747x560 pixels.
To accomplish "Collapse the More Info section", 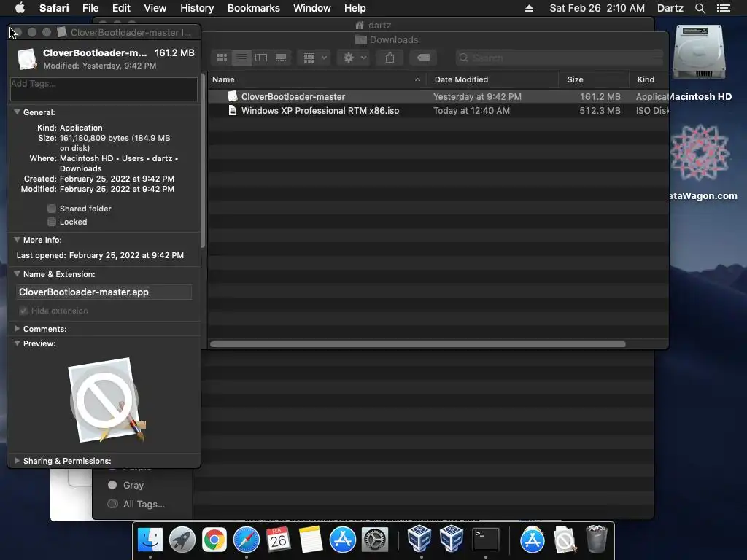I will (18, 240).
